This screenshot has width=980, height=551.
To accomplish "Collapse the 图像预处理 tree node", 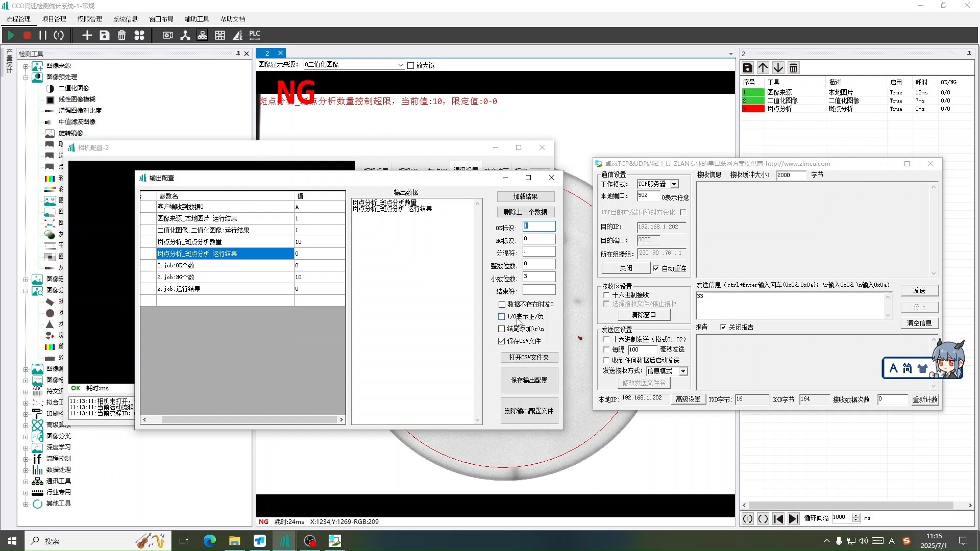I will (x=26, y=78).
